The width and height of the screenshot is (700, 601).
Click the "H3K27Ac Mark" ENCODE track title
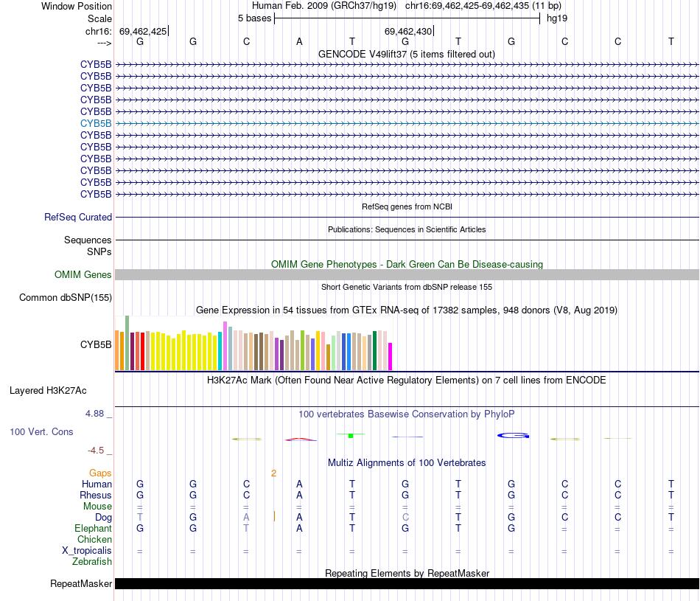click(x=407, y=381)
